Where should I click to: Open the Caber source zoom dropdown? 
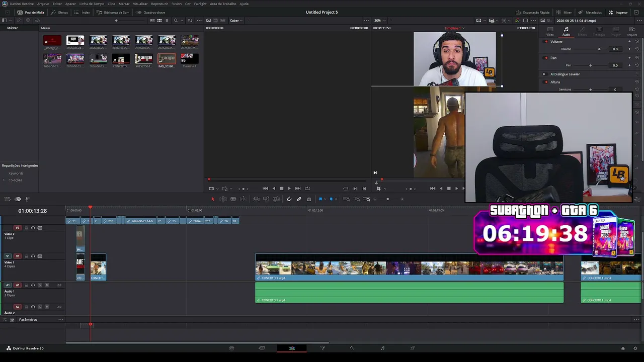(x=236, y=21)
